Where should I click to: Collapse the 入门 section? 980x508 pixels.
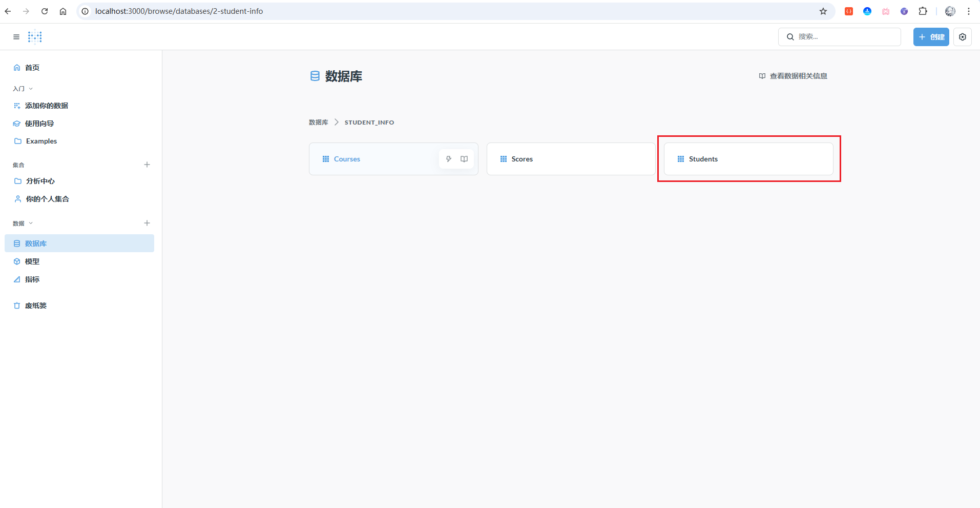pyautogui.click(x=23, y=89)
